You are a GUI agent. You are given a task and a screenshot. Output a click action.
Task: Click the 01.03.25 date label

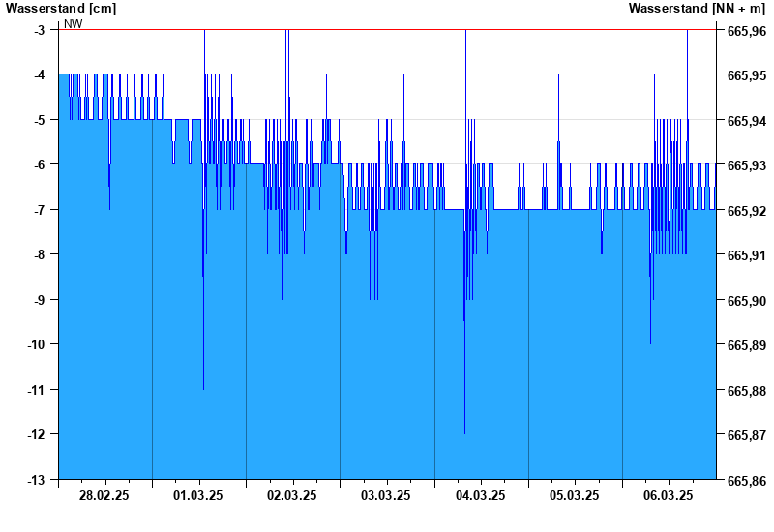(198, 495)
